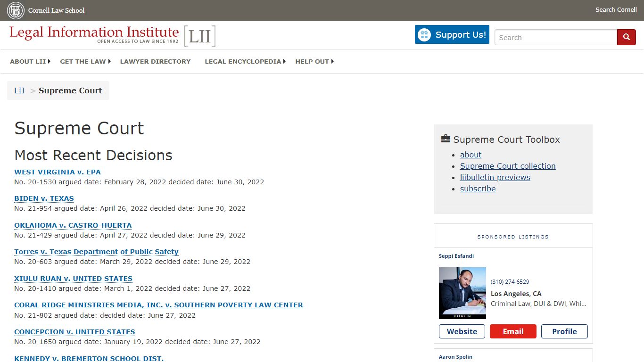This screenshot has width=644, height=362.
Task: Focus the Search input field
Action: (556, 38)
